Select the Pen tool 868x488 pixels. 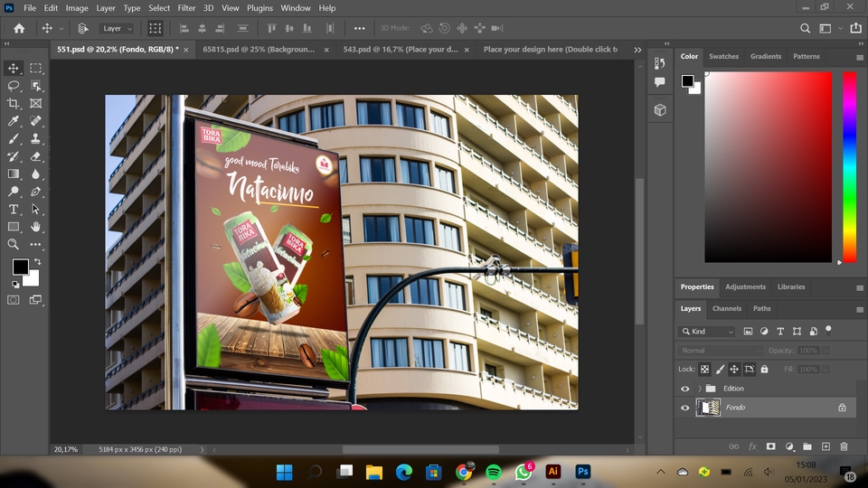pyautogui.click(x=36, y=192)
